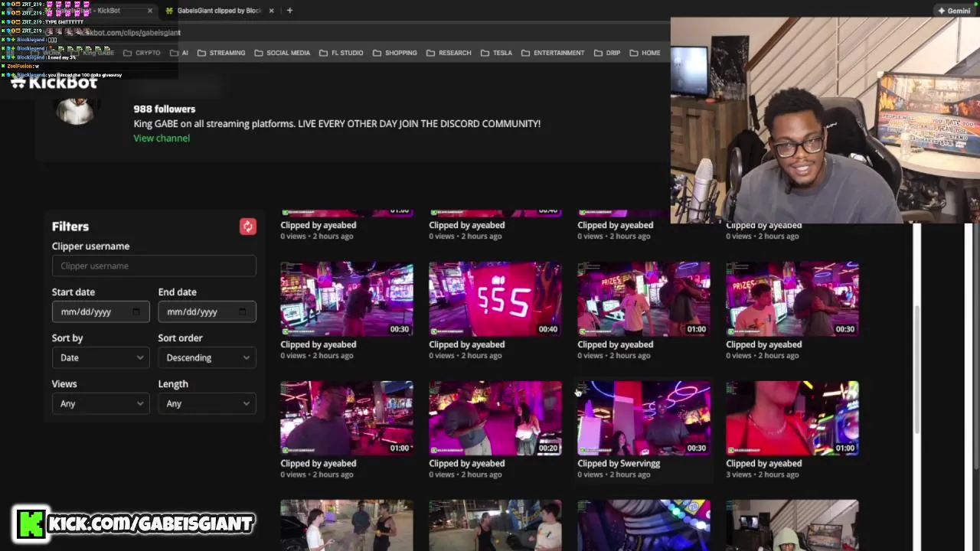Expand the Views Any dropdown

(x=100, y=403)
